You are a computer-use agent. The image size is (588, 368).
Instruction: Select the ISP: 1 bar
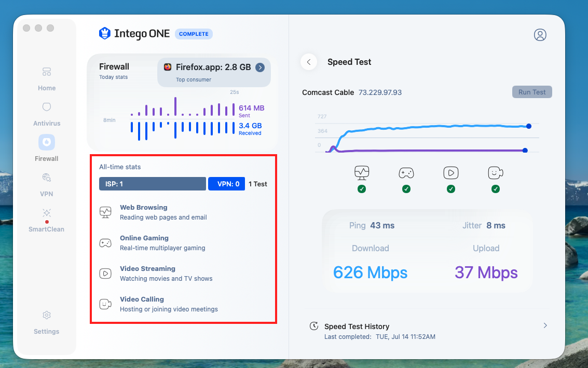pos(152,184)
